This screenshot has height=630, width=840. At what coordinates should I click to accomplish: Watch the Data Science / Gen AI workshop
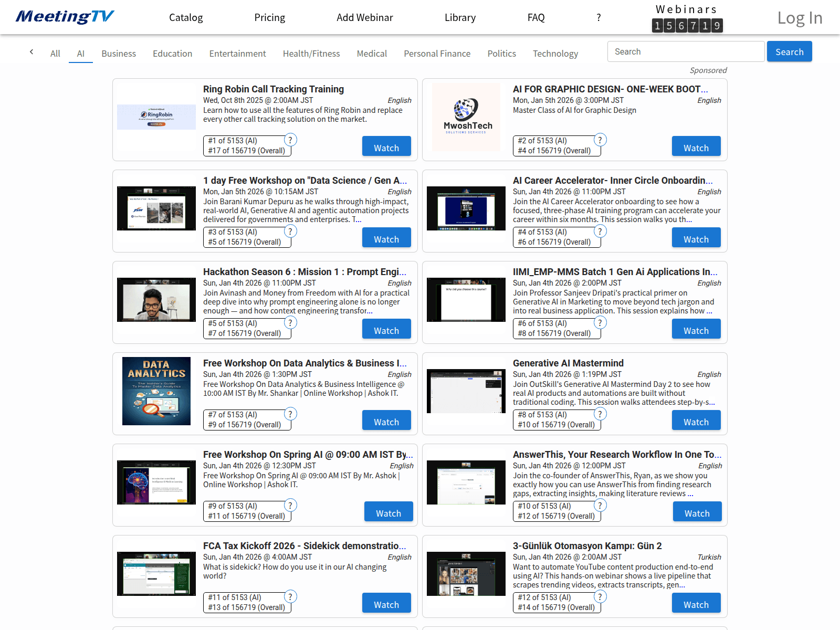(386, 237)
